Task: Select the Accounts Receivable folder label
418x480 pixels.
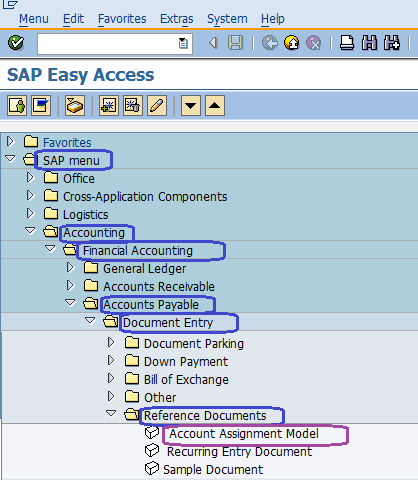Action: click(x=159, y=287)
